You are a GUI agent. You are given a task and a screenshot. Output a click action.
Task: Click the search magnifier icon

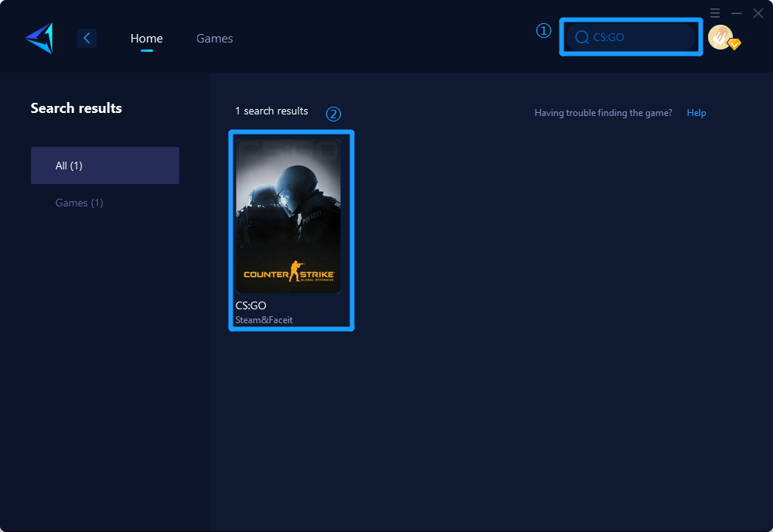(582, 37)
